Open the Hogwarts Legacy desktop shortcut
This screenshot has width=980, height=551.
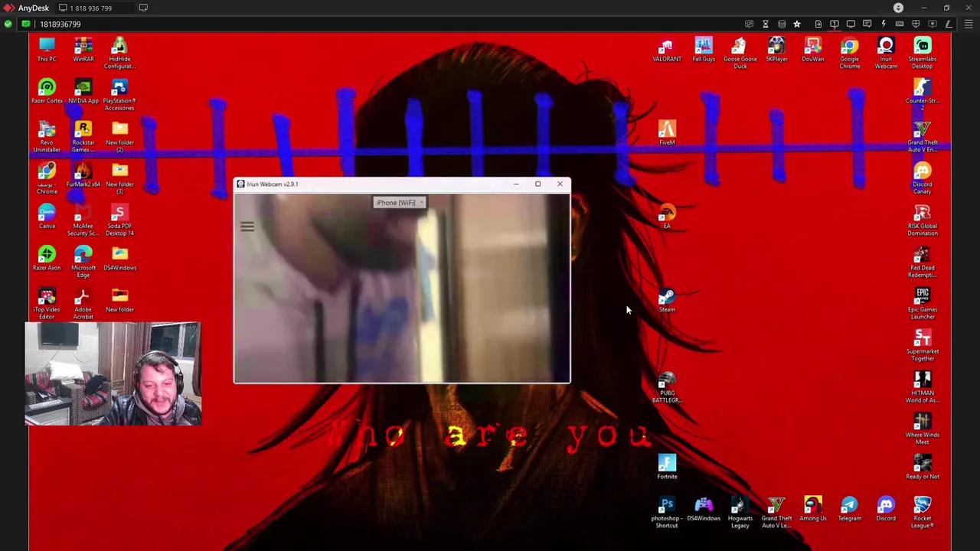[740, 512]
